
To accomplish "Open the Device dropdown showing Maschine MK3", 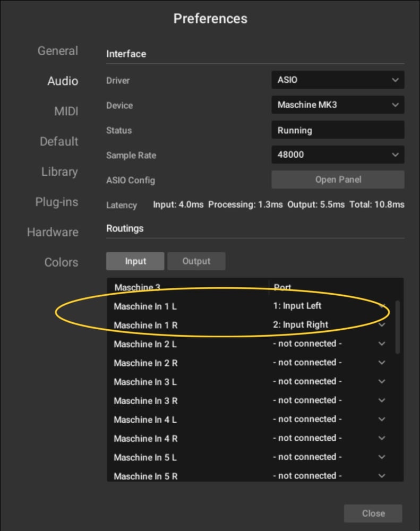I will click(x=338, y=105).
